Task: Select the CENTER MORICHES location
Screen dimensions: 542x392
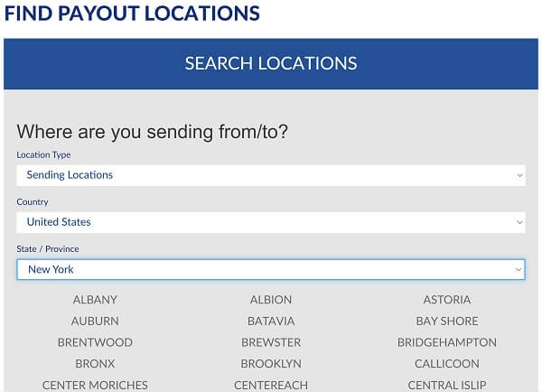Action: pyautogui.click(x=95, y=386)
